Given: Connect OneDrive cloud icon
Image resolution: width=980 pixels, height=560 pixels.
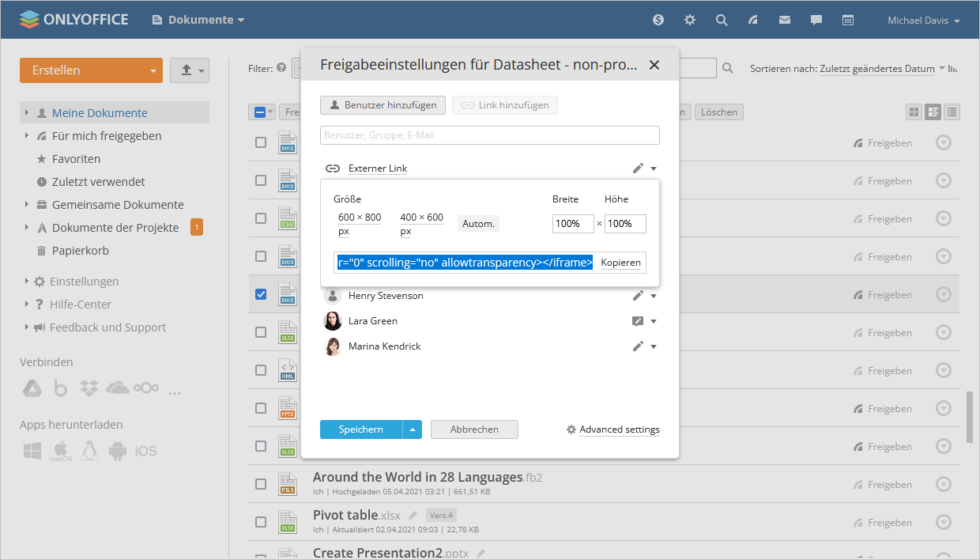Looking at the screenshot, I should click(117, 388).
